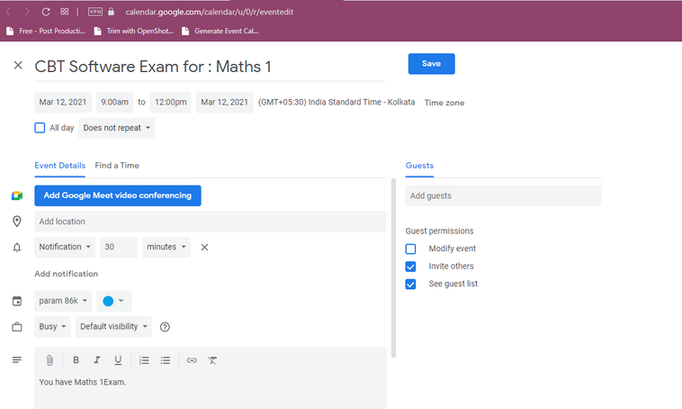Image resolution: width=682 pixels, height=409 pixels.
Task: Add Google Meet video conferencing
Action: [x=117, y=196]
